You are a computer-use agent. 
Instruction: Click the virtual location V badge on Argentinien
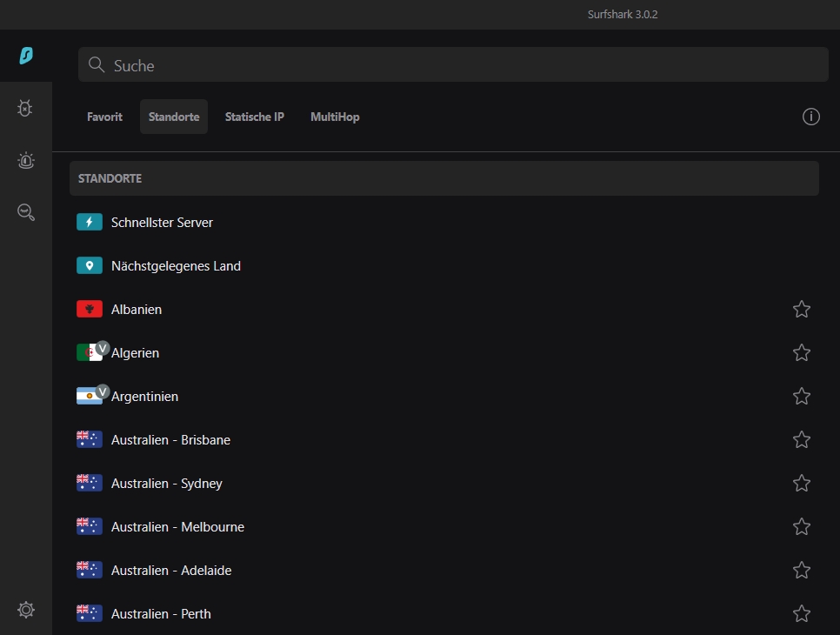(x=103, y=391)
